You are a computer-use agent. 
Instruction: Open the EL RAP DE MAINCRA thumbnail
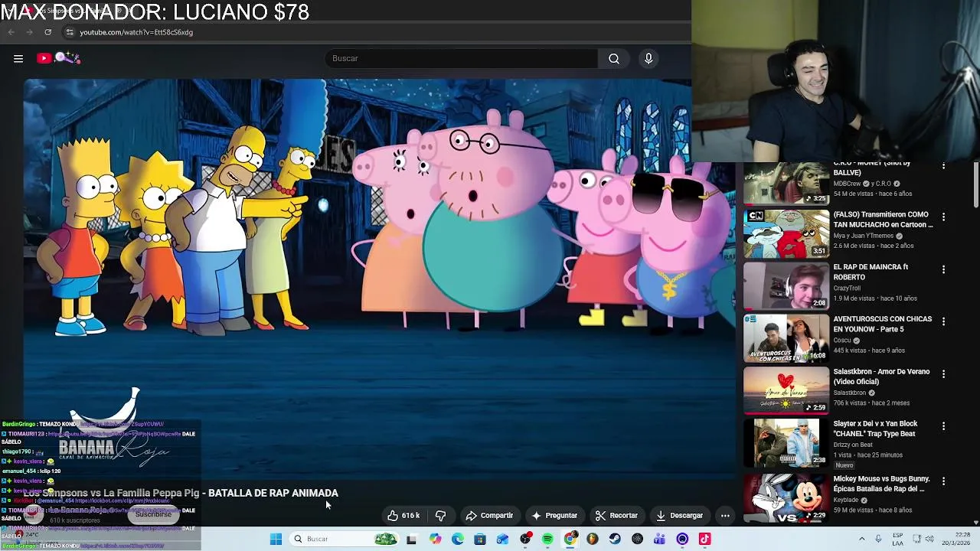[x=786, y=285]
